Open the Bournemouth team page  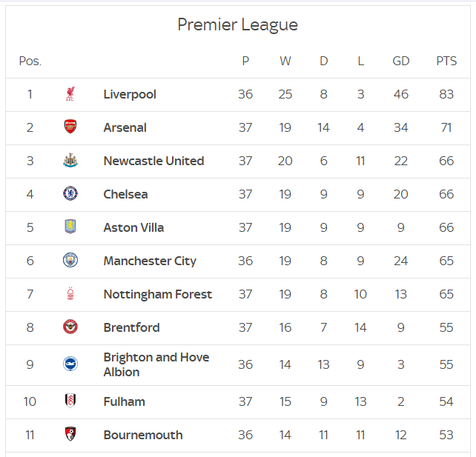point(143,435)
